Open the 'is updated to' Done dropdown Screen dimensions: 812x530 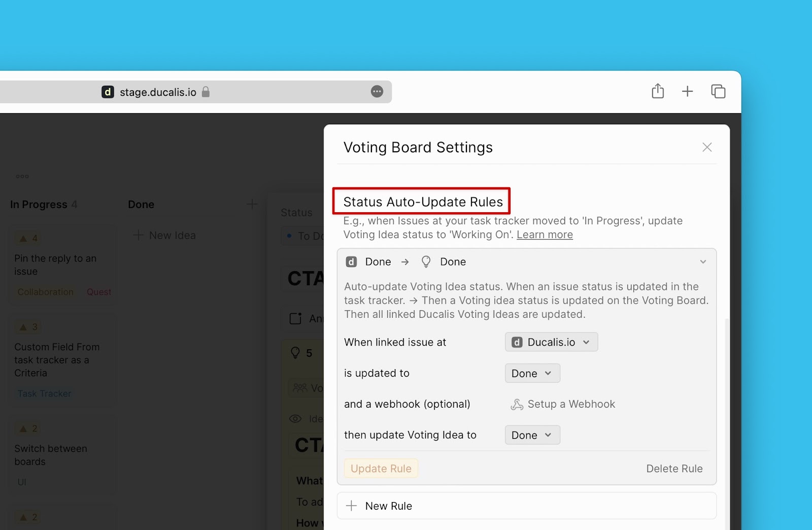[x=532, y=373]
